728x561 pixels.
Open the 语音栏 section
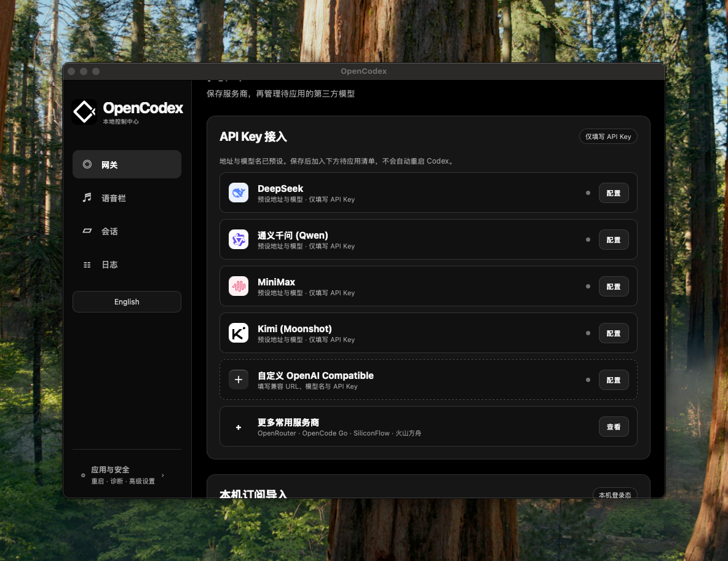tap(127, 198)
